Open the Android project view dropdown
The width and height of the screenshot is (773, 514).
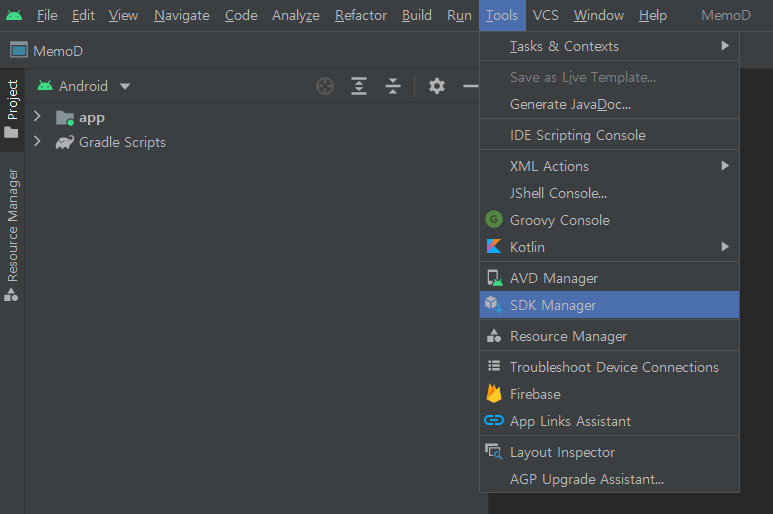point(125,87)
